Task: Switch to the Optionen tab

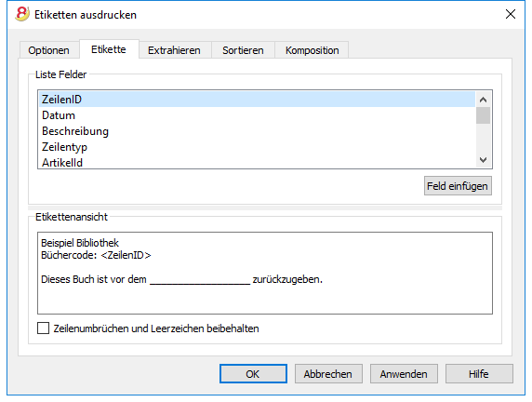Action: click(x=49, y=50)
